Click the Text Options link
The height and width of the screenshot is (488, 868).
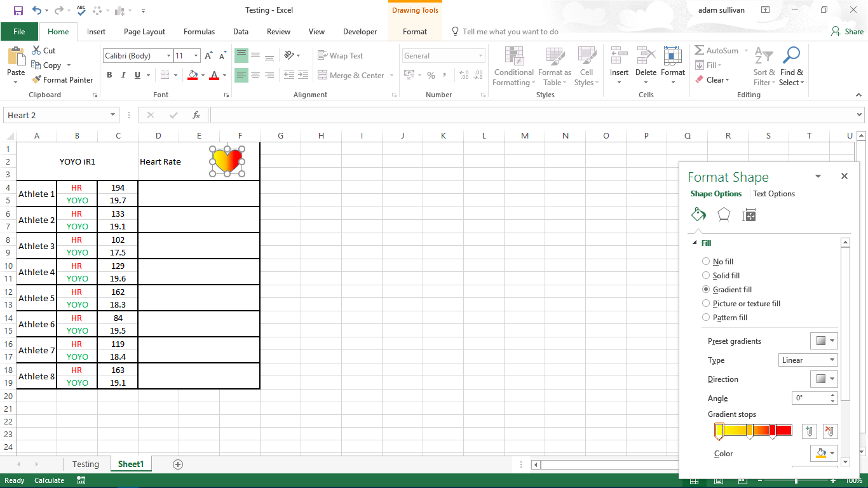(773, 194)
